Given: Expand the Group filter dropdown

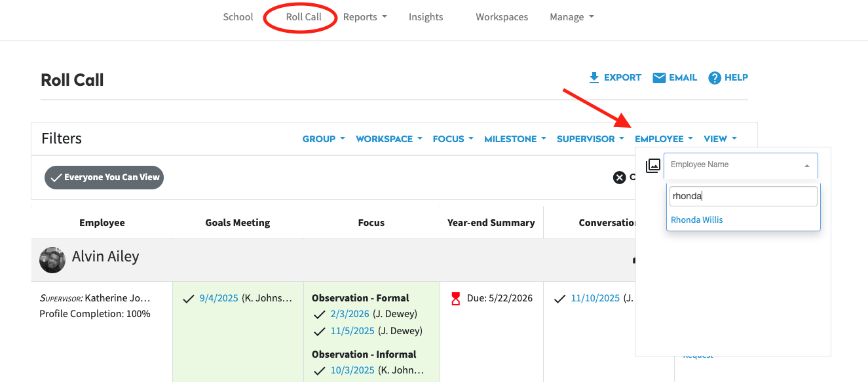Looking at the screenshot, I should 323,139.
